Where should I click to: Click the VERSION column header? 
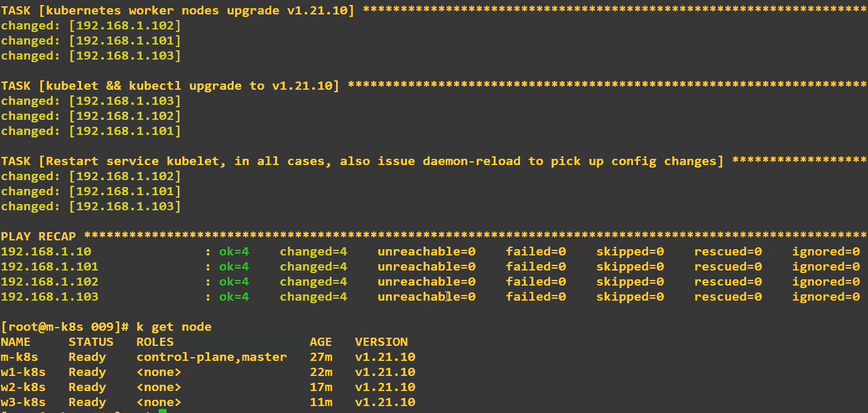[x=381, y=342]
